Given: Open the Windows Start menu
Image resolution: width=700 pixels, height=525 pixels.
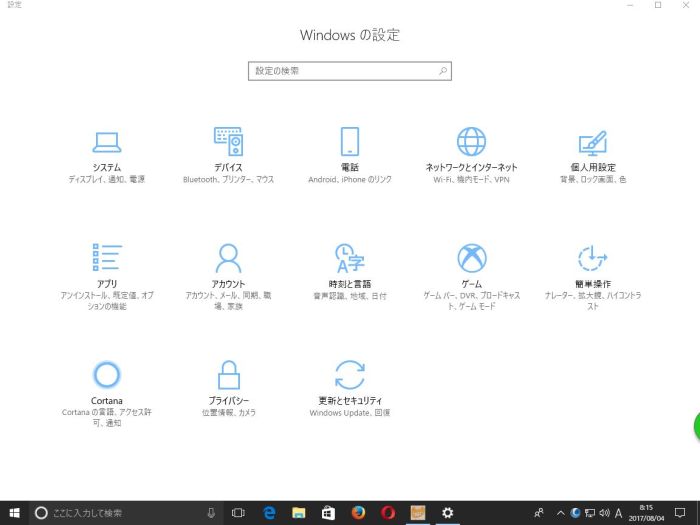Looking at the screenshot, I should (14, 513).
